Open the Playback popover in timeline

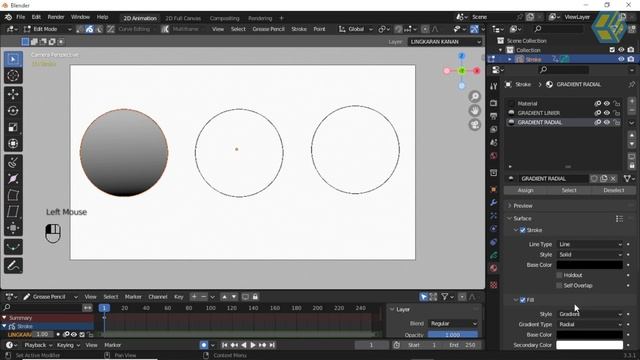[38, 345]
